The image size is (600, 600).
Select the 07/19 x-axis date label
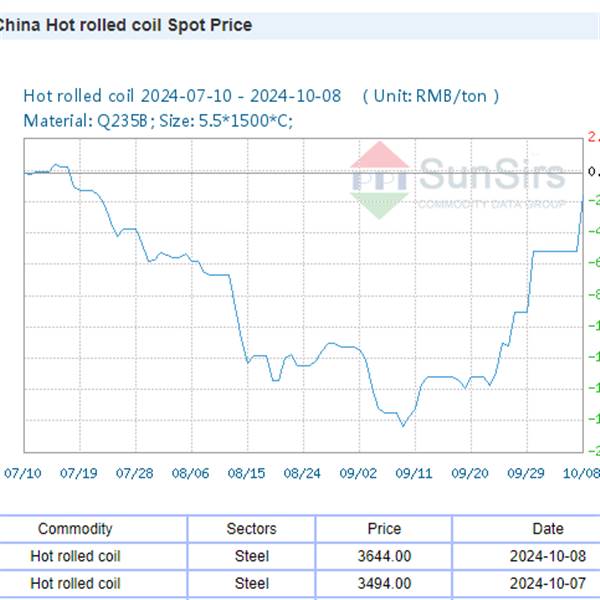point(79,473)
